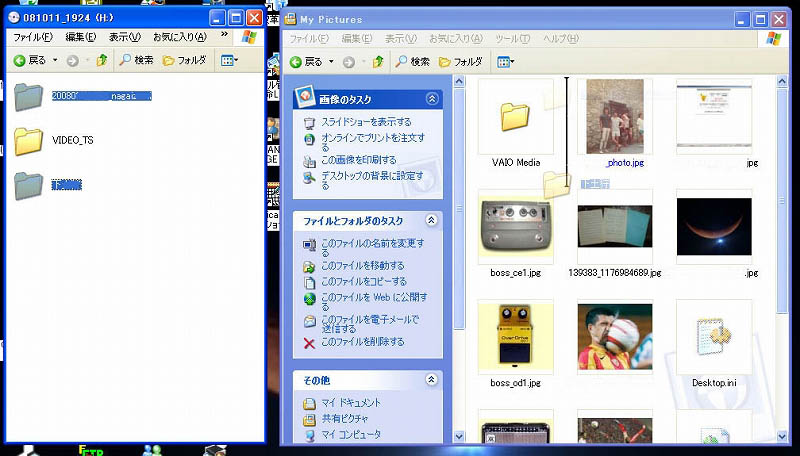Viewport: 800px width, 456px height.
Task: Click the Back (戻る) button in the H: drive window
Action: tap(30, 60)
